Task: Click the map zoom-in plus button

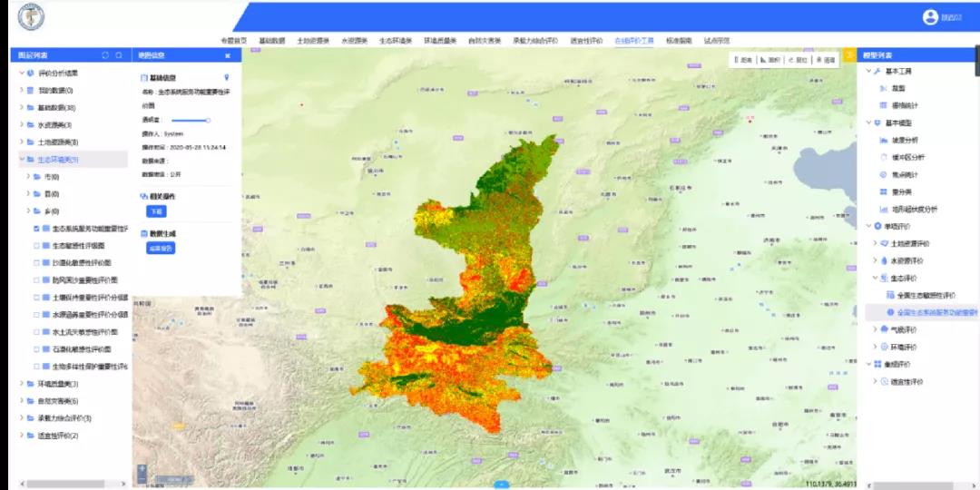Action: pos(142,469)
